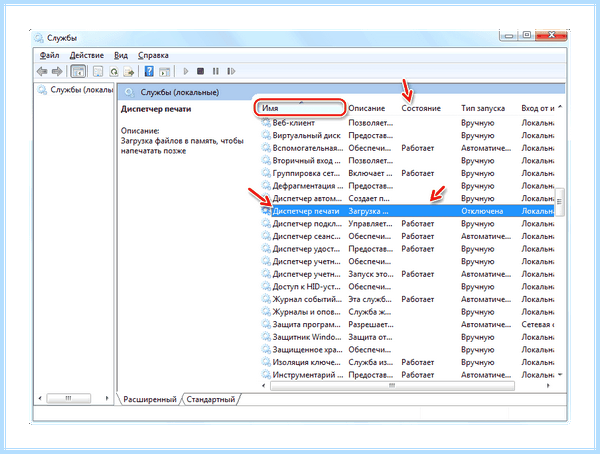
Task: Click the gear icon of Виртуальный диск row
Action: point(266,136)
